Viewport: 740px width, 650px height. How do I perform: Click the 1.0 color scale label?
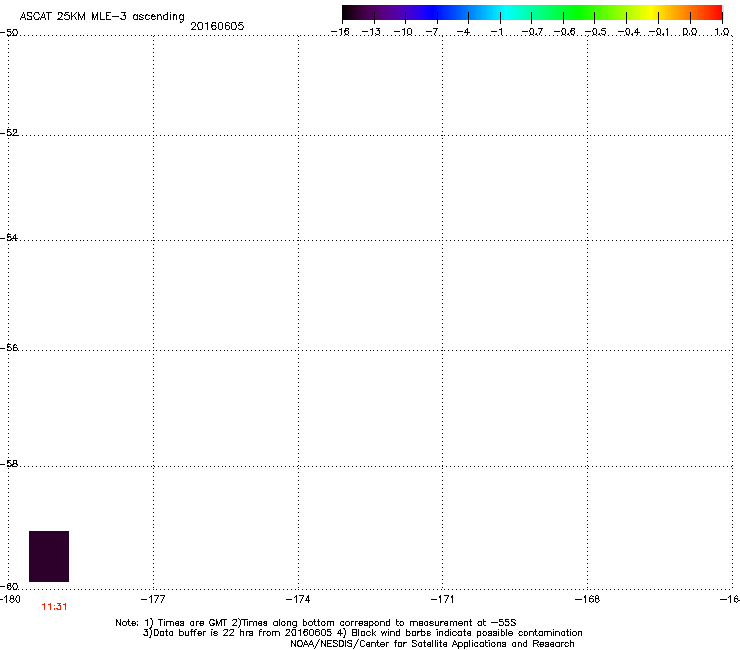(722, 32)
